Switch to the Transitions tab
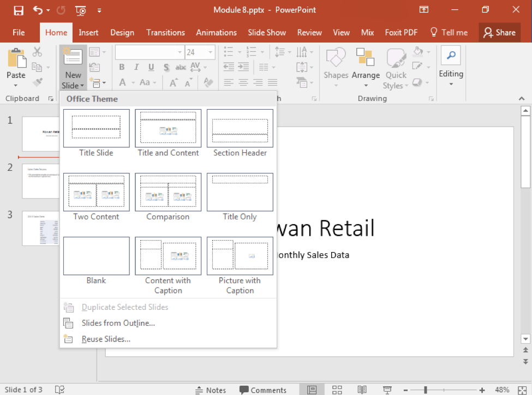The height and width of the screenshot is (395, 532). pos(165,33)
